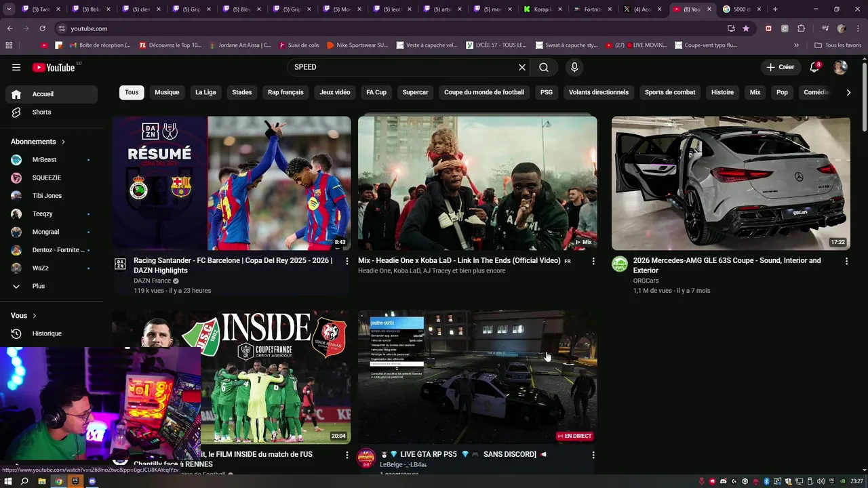Open the taskbar search magnifier
Viewport: 868px width, 488px height.
(25, 481)
